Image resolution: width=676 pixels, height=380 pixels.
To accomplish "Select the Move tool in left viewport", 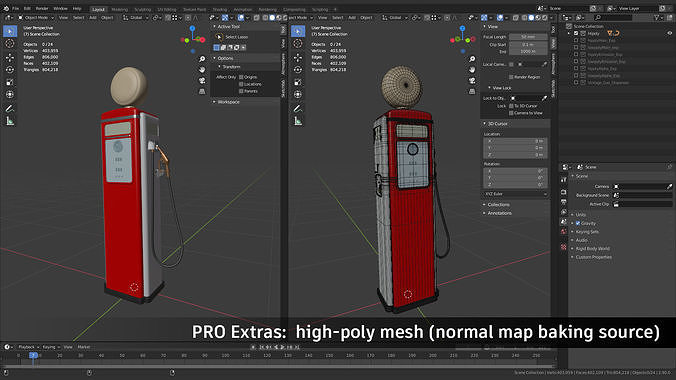I will point(10,58).
